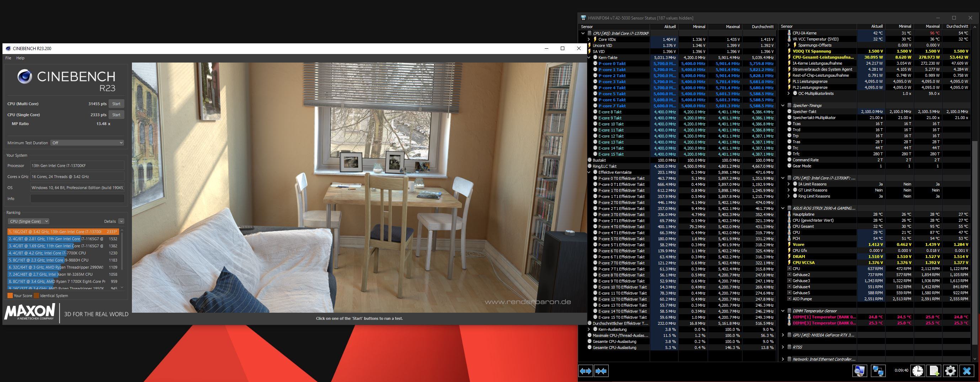The image size is (980, 382).
Task: Open the Minimum Test Duration dropdown
Action: click(x=87, y=143)
